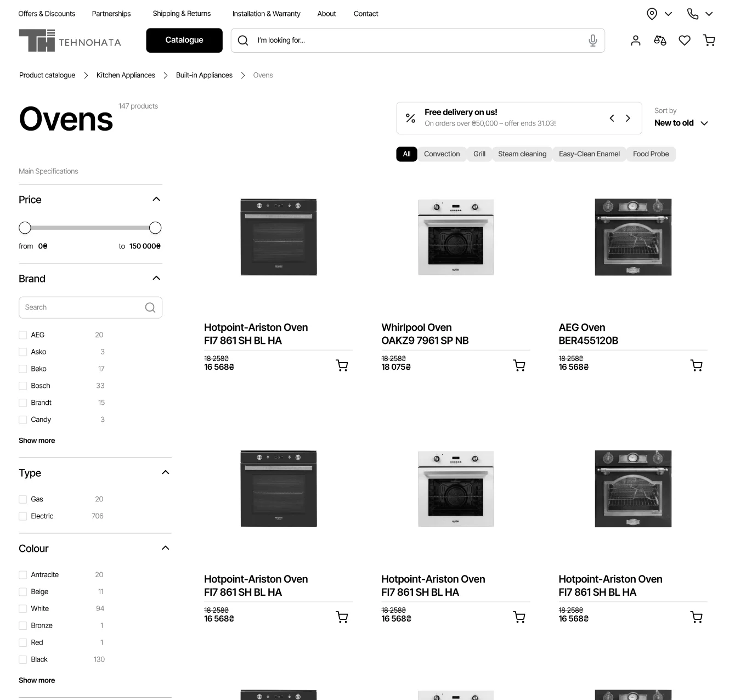Open the wishlist (heart icon)

[685, 40]
